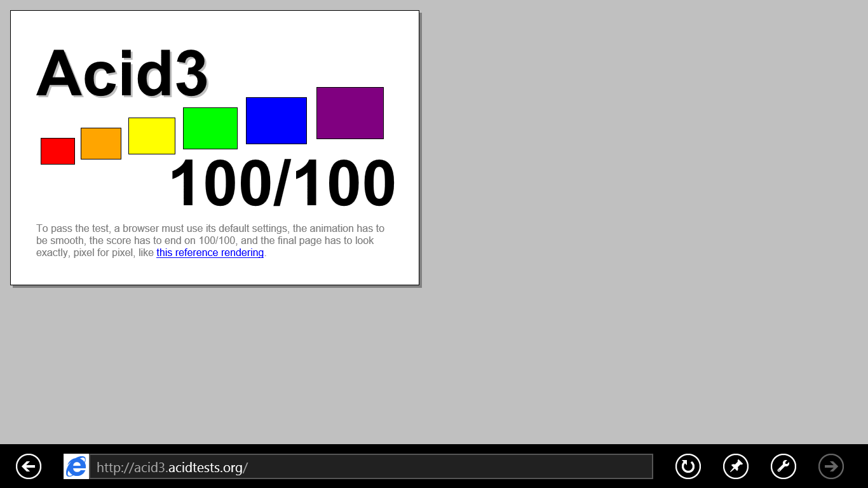Click the orange colored box
This screenshot has height=488, width=868.
point(101,144)
